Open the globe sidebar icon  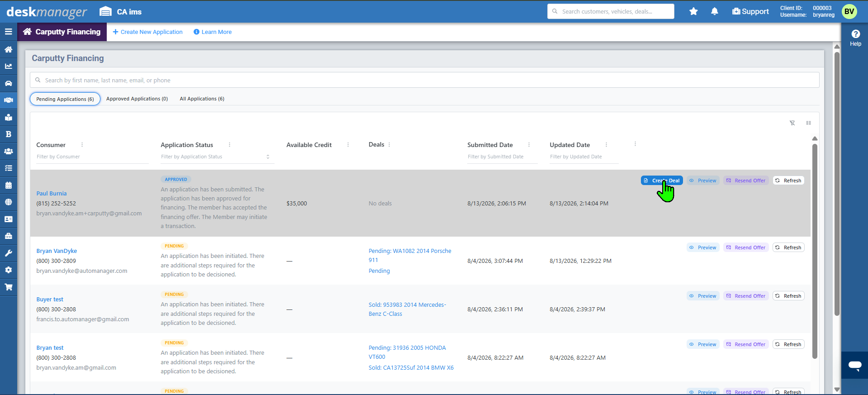(x=8, y=202)
